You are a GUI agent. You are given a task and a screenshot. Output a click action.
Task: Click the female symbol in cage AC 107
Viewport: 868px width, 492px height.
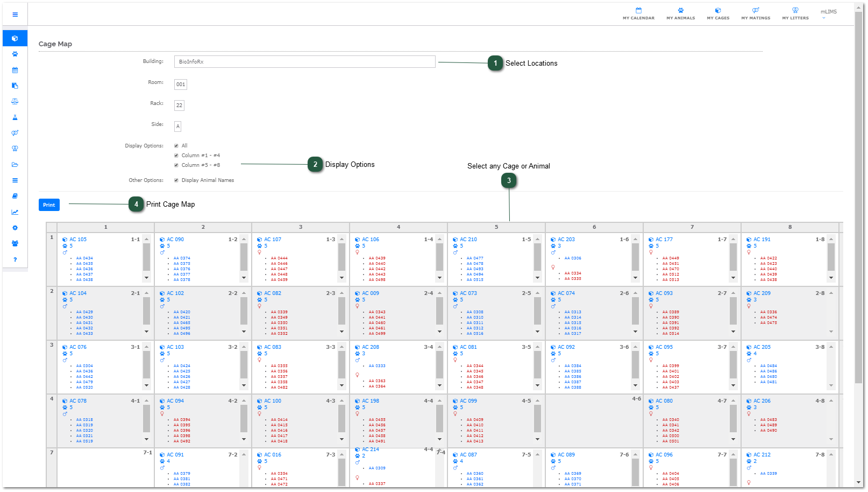click(259, 252)
